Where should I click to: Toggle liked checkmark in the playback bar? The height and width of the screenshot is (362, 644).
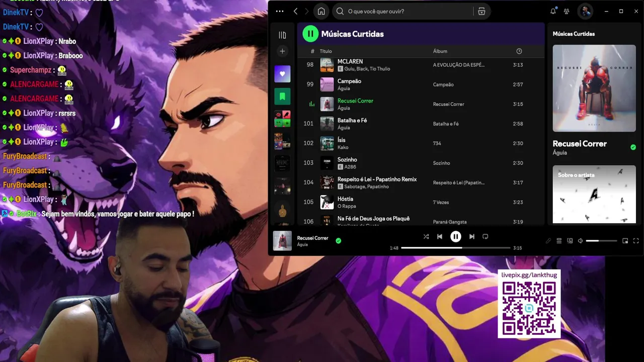point(338,240)
